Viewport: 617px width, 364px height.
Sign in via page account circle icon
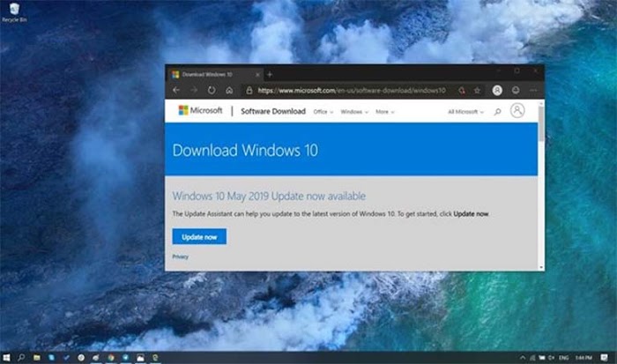tap(517, 110)
